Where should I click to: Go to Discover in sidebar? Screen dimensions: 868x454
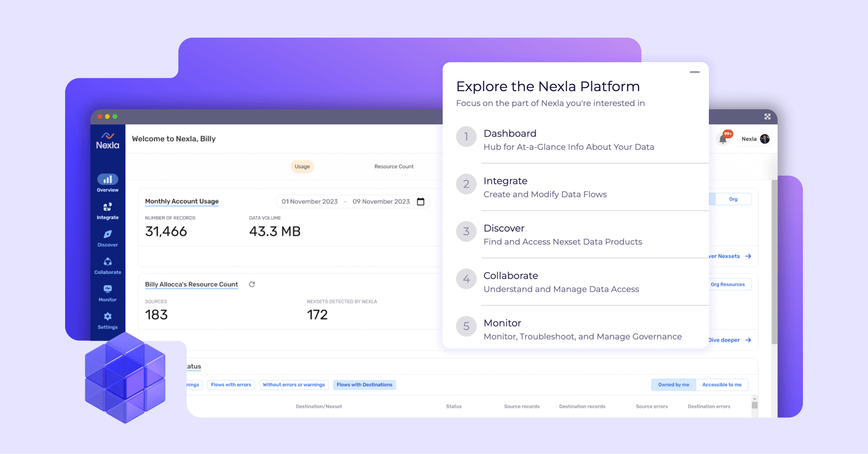pos(108,238)
